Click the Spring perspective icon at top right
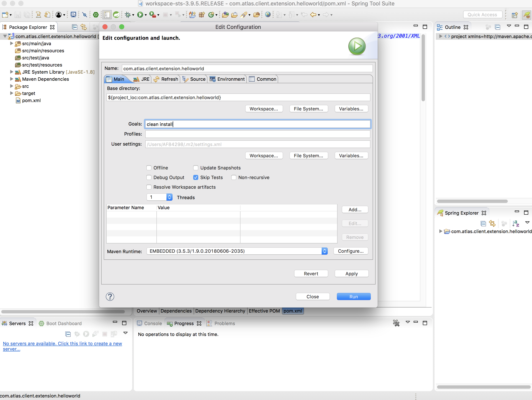This screenshot has height=400, width=532. point(527,15)
